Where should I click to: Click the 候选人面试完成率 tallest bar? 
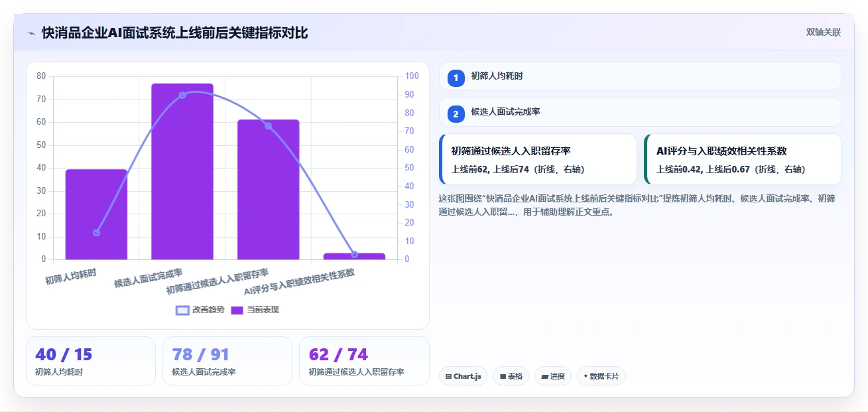pos(182,171)
